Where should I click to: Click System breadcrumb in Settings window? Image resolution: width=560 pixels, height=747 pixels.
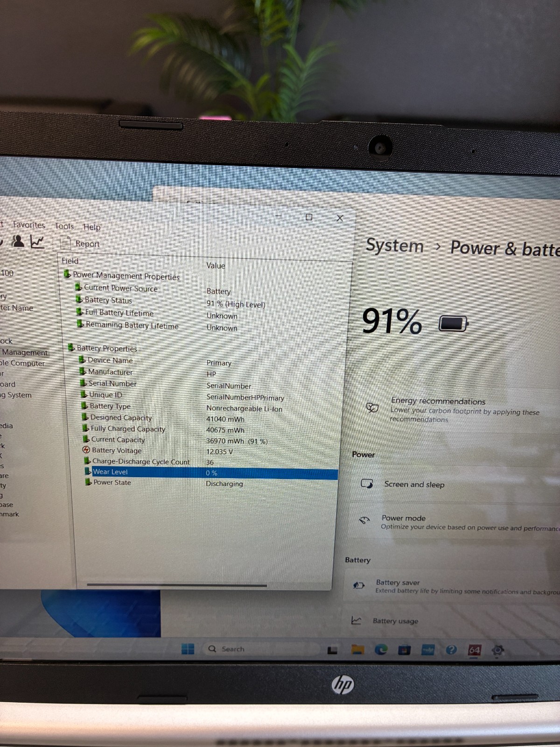tap(395, 246)
